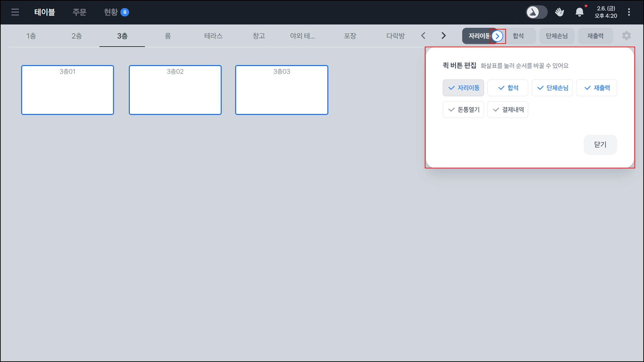Switch to the 2층 floor tab
644x362 pixels.
click(76, 36)
